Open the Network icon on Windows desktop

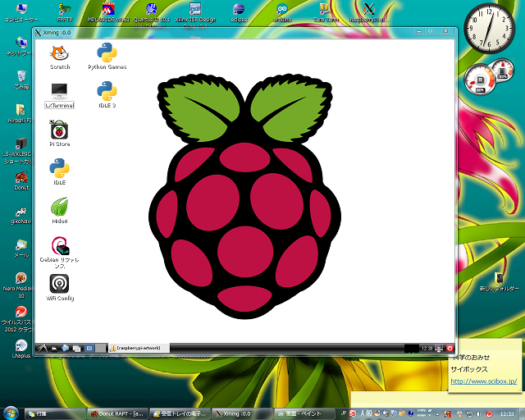[20, 46]
